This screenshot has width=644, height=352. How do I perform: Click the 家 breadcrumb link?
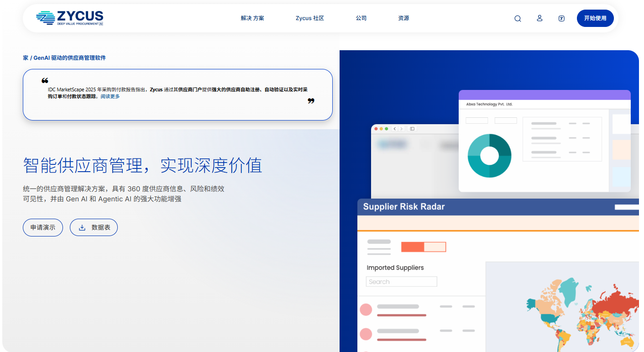coord(26,58)
